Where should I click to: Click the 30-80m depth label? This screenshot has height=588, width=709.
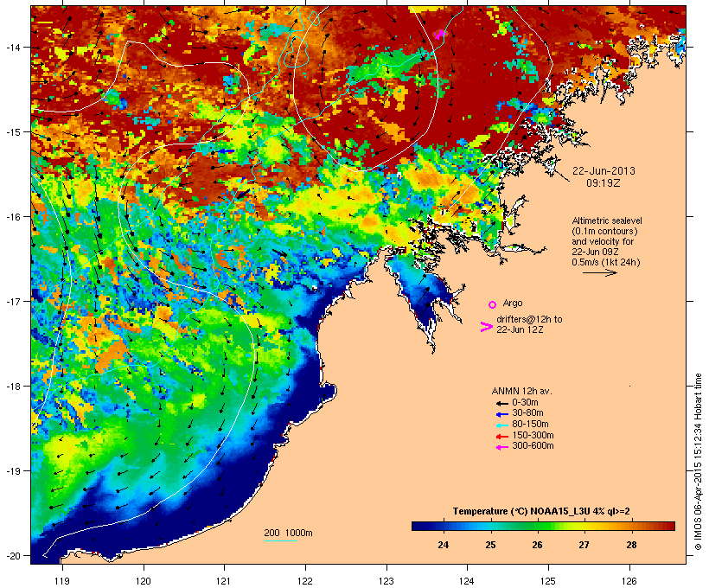[527, 413]
